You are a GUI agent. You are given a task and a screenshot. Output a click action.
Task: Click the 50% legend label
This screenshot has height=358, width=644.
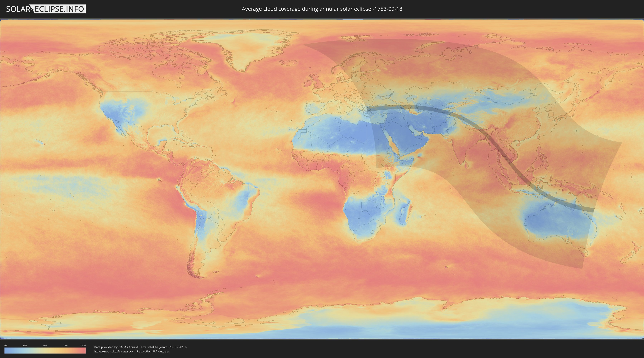[x=45, y=345]
